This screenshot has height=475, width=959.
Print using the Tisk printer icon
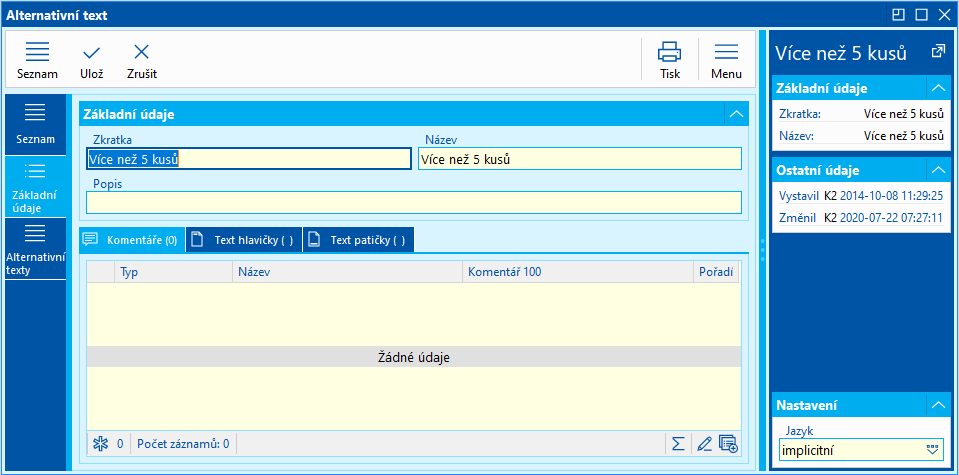[x=670, y=61]
